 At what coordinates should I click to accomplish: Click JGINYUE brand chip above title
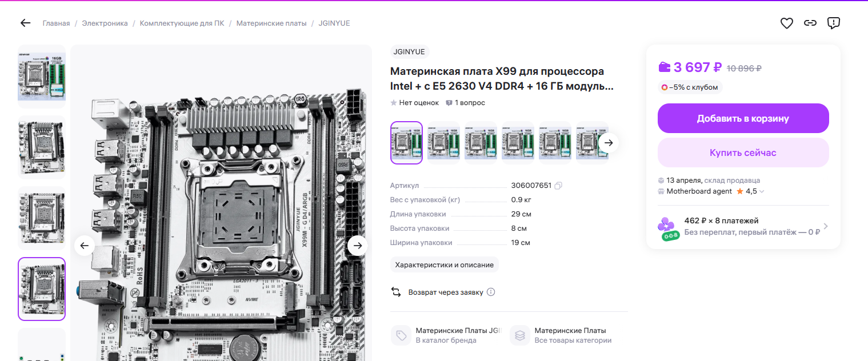(410, 51)
